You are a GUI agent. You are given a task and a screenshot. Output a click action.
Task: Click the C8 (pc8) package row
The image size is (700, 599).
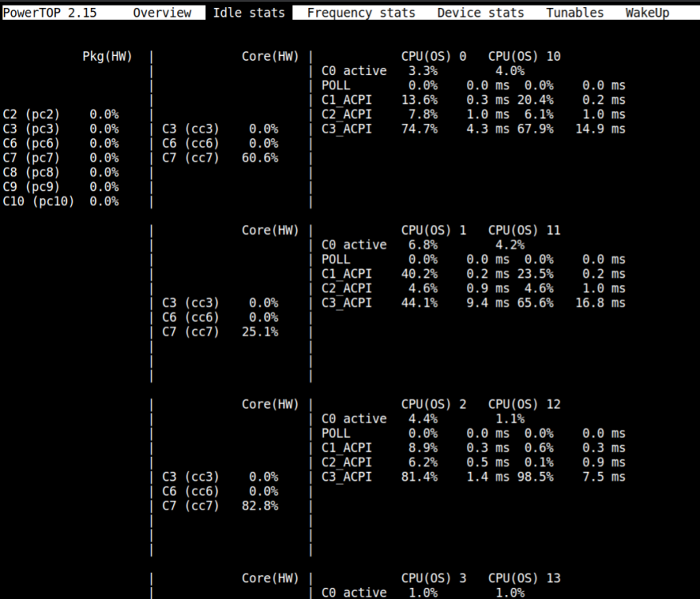61,173
